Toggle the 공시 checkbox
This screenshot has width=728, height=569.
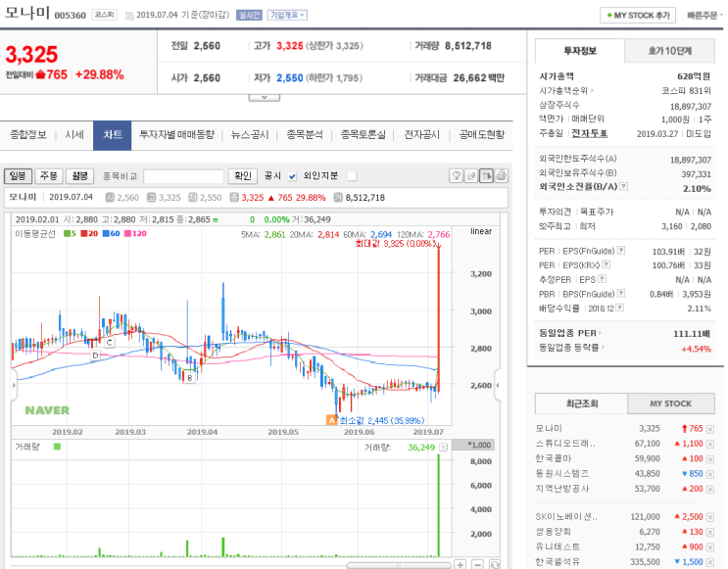pos(292,176)
